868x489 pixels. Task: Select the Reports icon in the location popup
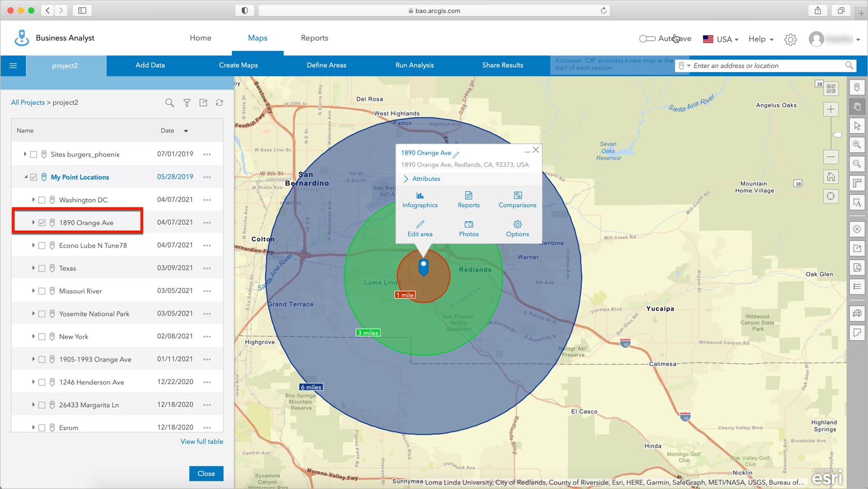(468, 199)
